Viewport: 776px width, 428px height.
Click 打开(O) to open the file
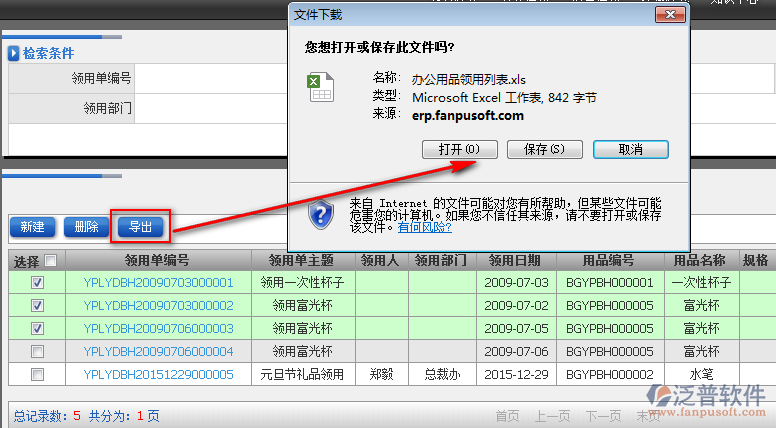459,149
